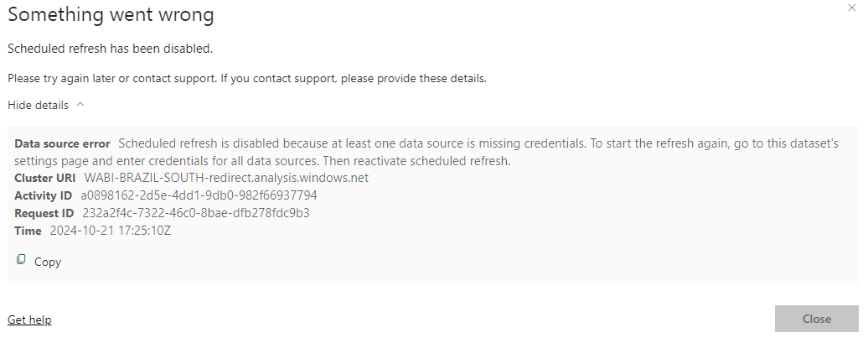Click the Data source error label
The height and width of the screenshot is (343, 868).
tap(62, 143)
